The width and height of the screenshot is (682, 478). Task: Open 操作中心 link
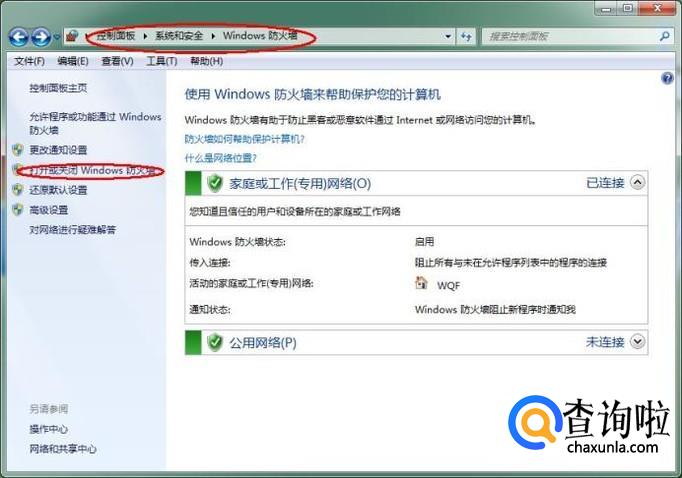[x=49, y=429]
